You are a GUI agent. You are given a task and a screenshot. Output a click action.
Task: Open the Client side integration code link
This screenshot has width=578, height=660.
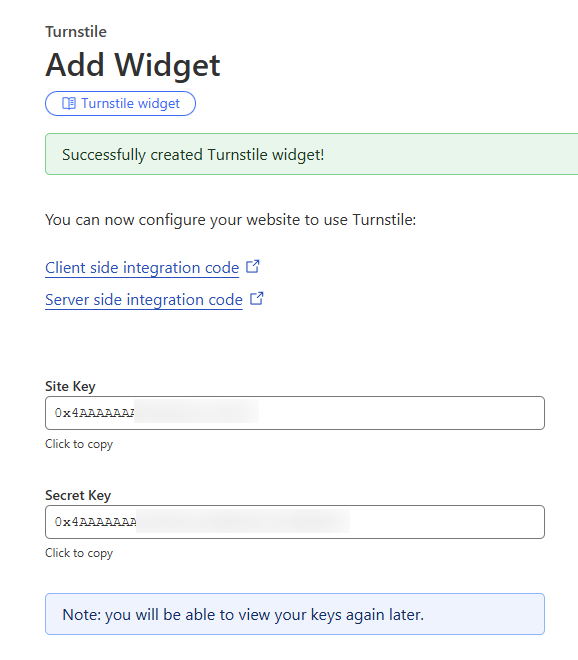tap(142, 268)
